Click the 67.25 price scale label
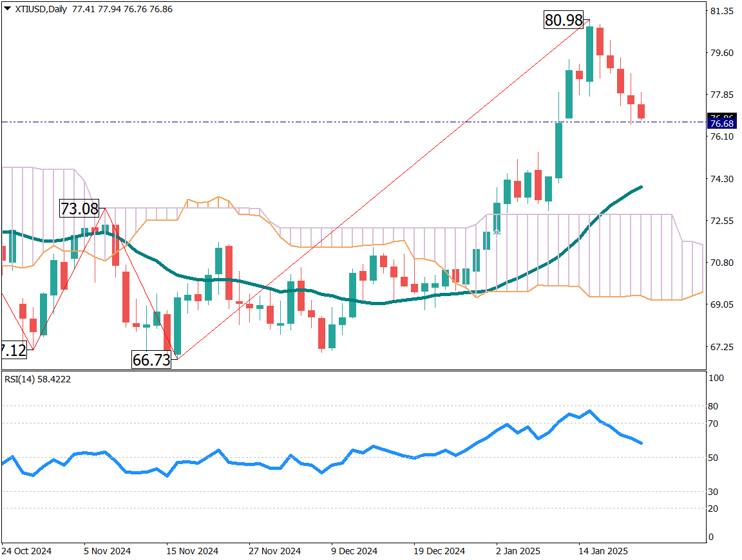742x560 pixels. (721, 347)
